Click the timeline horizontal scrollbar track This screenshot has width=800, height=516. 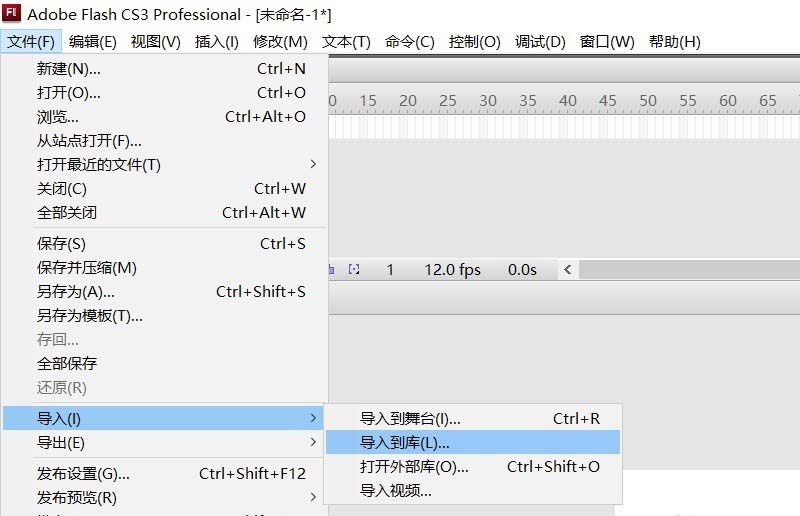pyautogui.click(x=689, y=269)
